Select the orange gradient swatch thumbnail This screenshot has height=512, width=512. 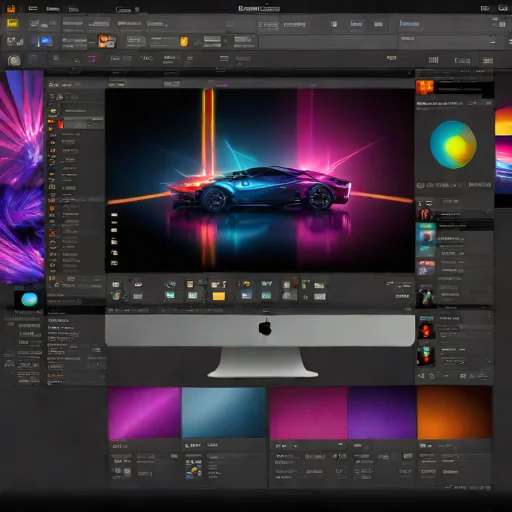(x=455, y=413)
